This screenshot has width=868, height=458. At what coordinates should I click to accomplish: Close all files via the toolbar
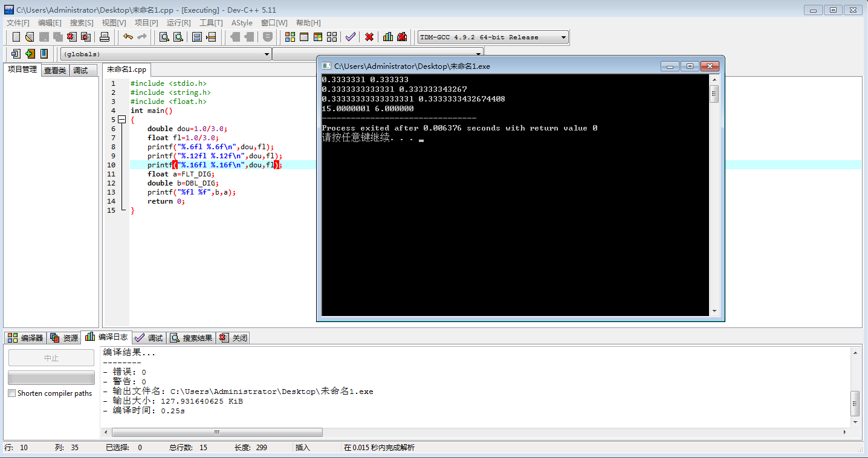coord(85,37)
